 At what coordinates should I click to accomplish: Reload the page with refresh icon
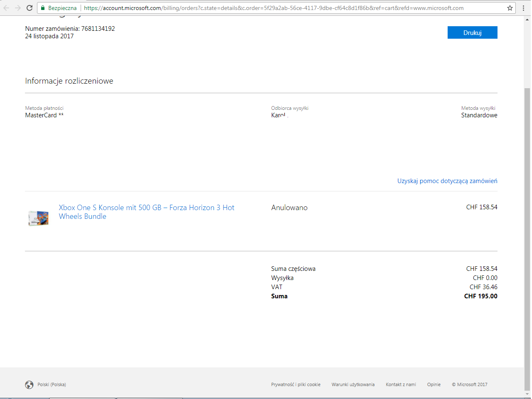click(x=30, y=8)
